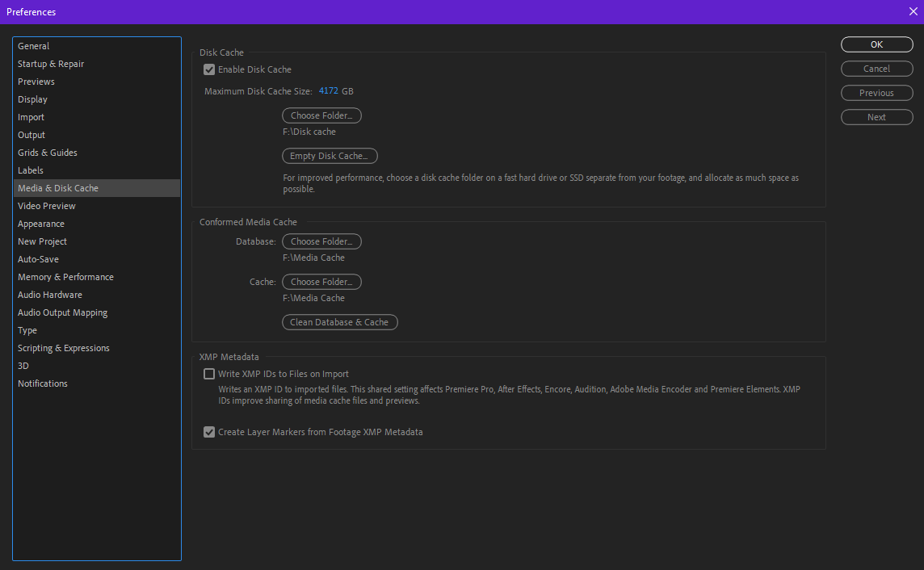Check Write XMP IDs to Files on Import
The image size is (924, 570).
click(209, 374)
